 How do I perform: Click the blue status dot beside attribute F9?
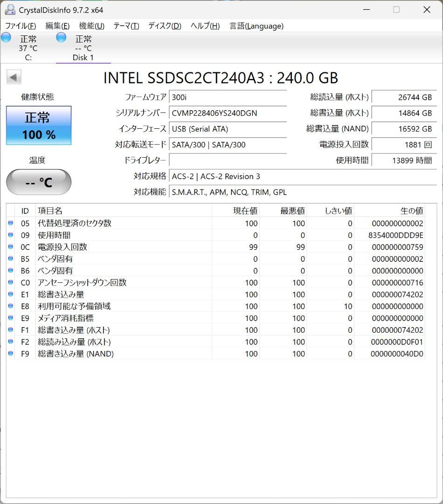11,354
